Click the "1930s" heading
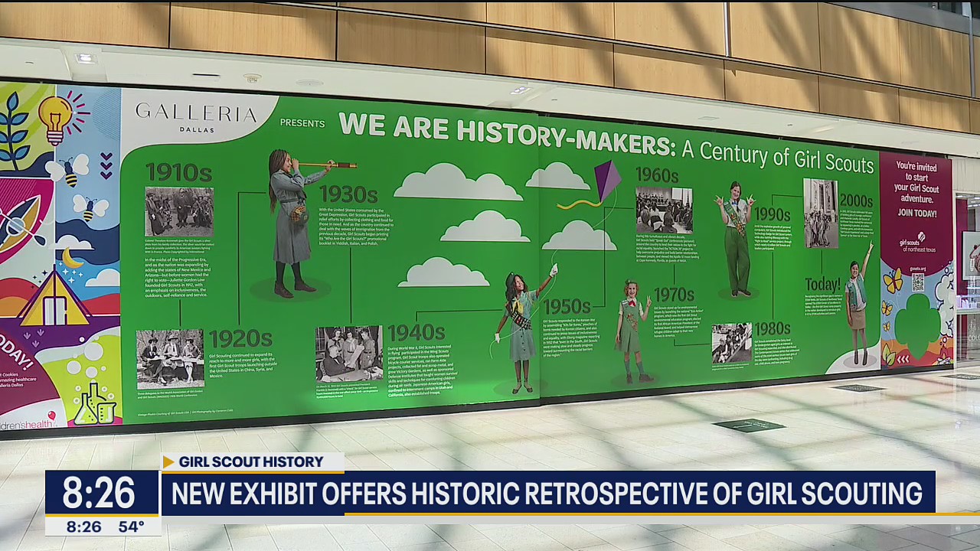The width and height of the screenshot is (980, 551). pos(348,194)
